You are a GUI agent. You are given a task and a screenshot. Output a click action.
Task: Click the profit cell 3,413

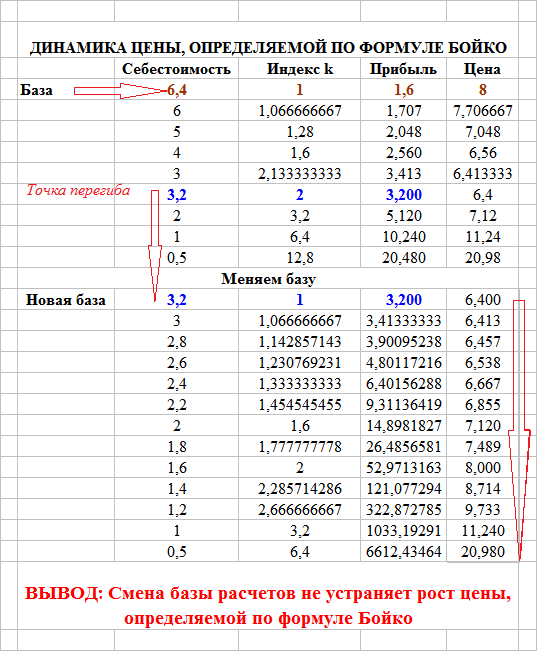[x=403, y=173]
